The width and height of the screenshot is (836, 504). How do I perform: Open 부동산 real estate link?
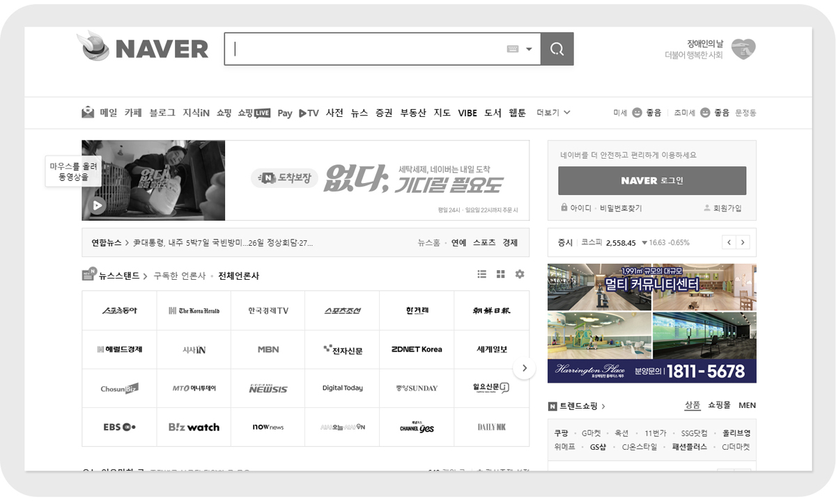(x=413, y=113)
